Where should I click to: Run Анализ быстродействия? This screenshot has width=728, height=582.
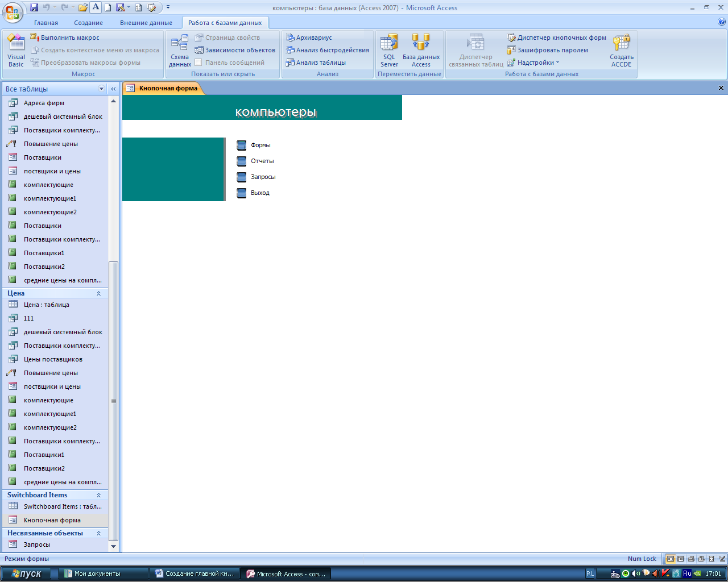coord(328,50)
